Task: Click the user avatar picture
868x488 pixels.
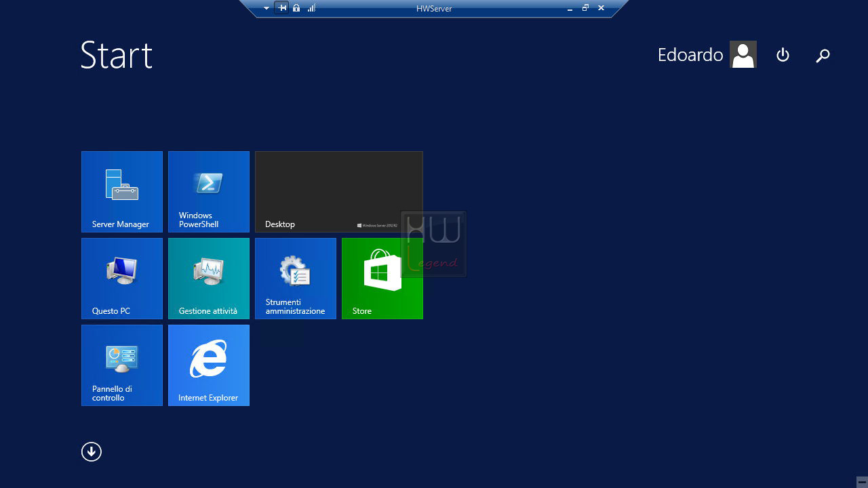Action: (743, 54)
